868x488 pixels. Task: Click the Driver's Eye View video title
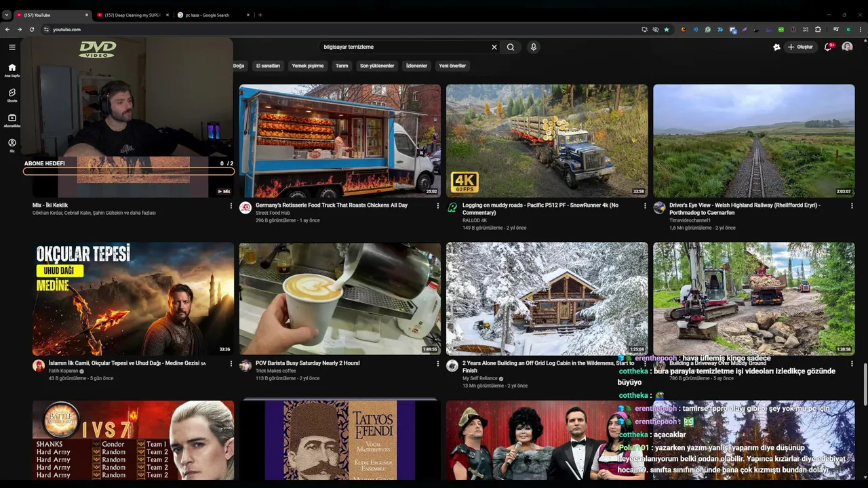(745, 209)
